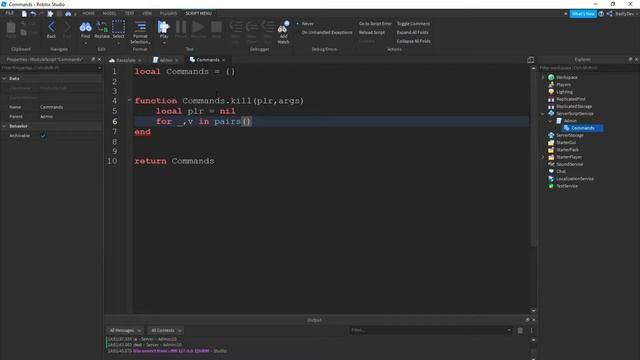Toggle the Archivable checkbox
Image resolution: width=640 pixels, height=360 pixels.
click(43, 136)
